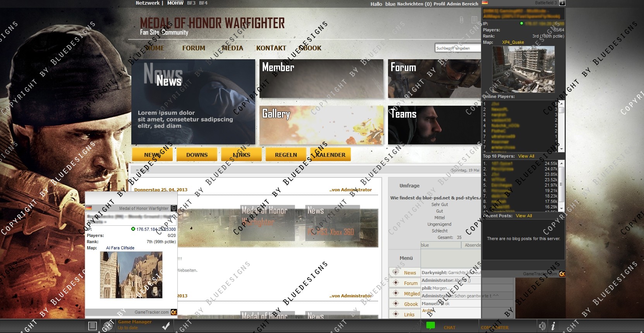Click the crosshair icon beside the Gbook entry
This screenshot has height=333, width=644.
(x=396, y=304)
